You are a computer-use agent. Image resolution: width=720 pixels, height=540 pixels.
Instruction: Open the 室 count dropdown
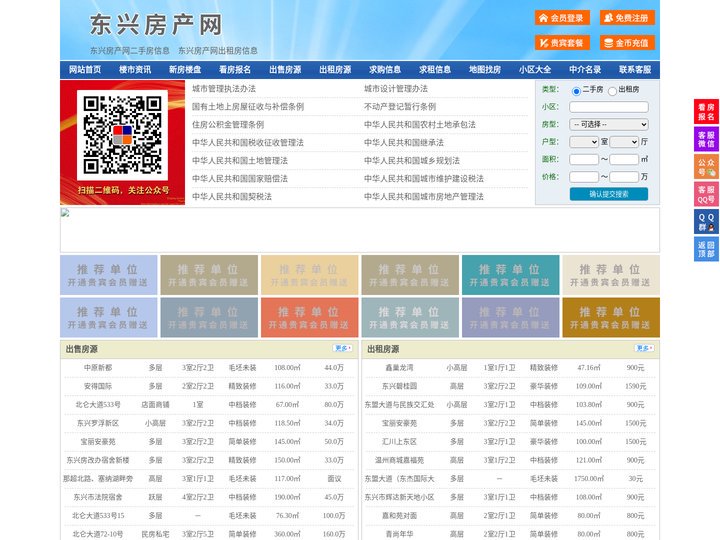(x=584, y=142)
